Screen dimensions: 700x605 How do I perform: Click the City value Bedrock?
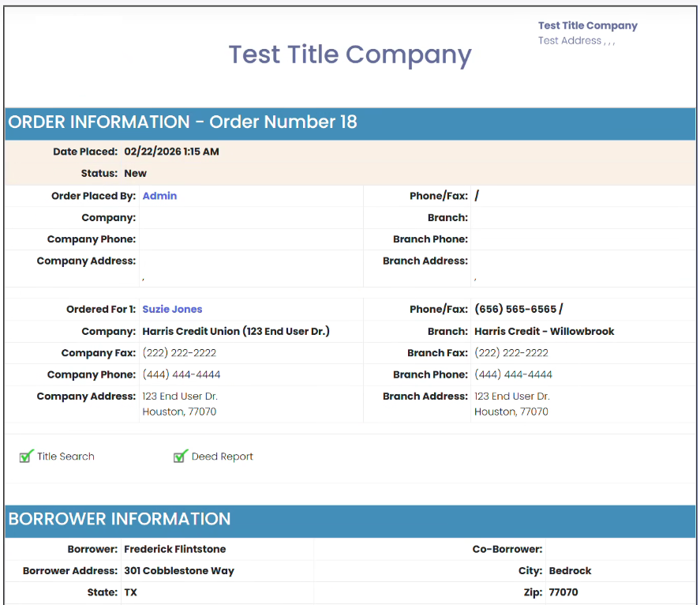tap(570, 571)
